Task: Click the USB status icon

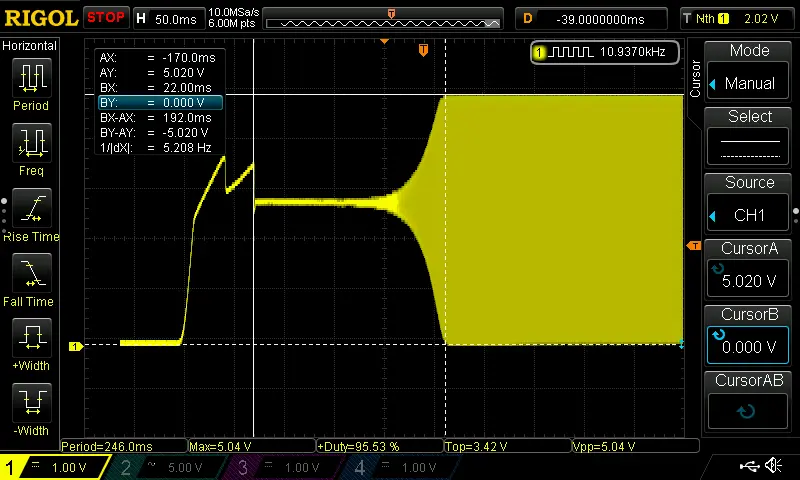Action: 750,466
